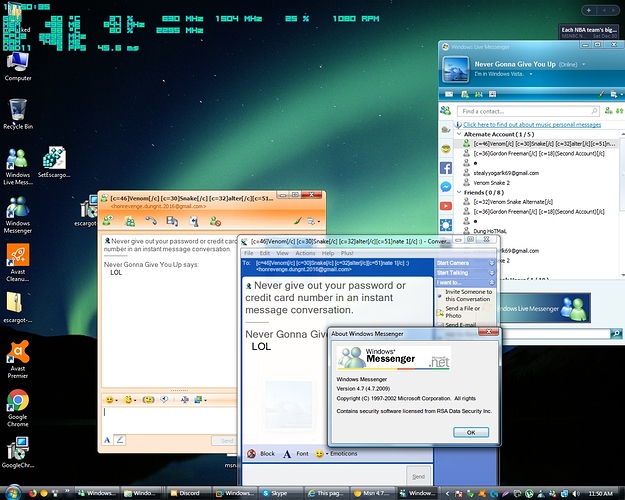
Task: Click the music personal messages link
Action: point(532,125)
